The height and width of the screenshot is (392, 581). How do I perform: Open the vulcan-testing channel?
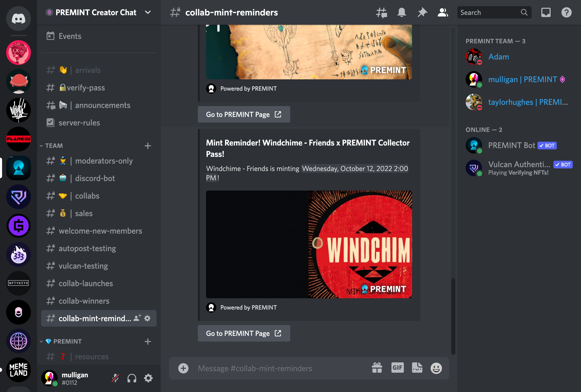coord(99,266)
